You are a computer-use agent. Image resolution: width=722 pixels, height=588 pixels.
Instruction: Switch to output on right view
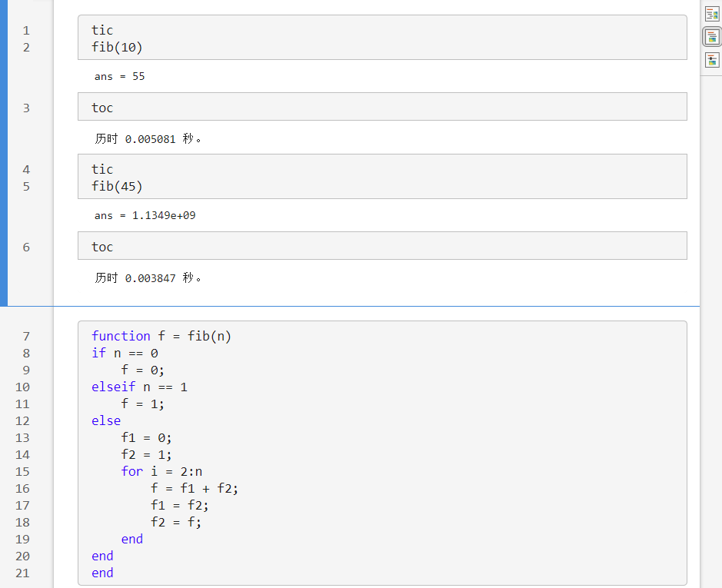click(712, 14)
